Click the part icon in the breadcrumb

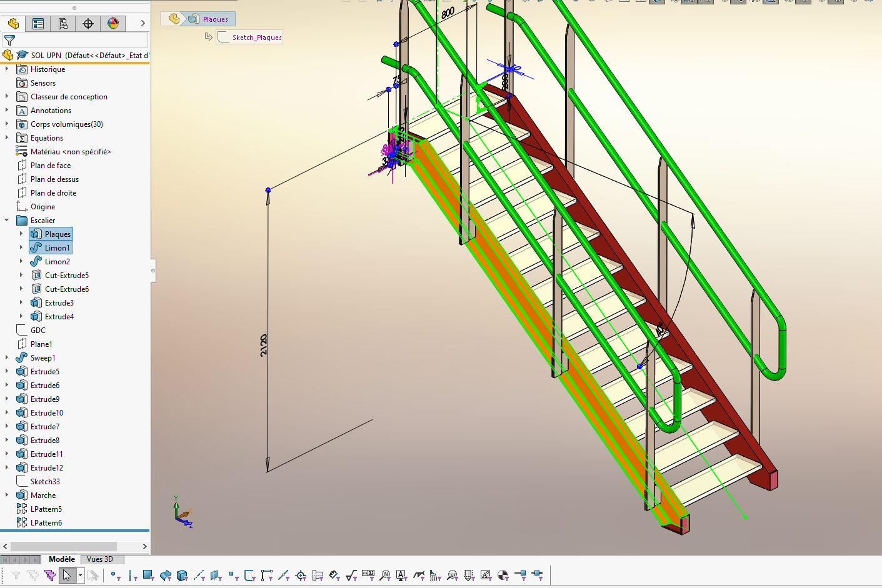point(174,19)
